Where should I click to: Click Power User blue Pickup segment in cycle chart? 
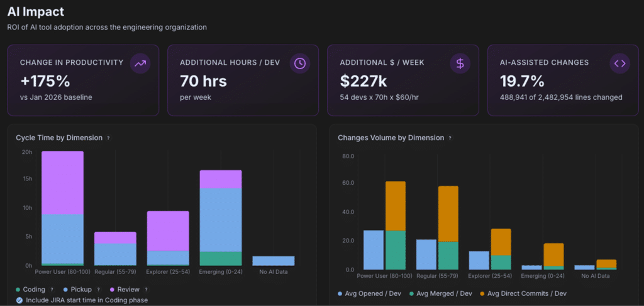(62, 239)
